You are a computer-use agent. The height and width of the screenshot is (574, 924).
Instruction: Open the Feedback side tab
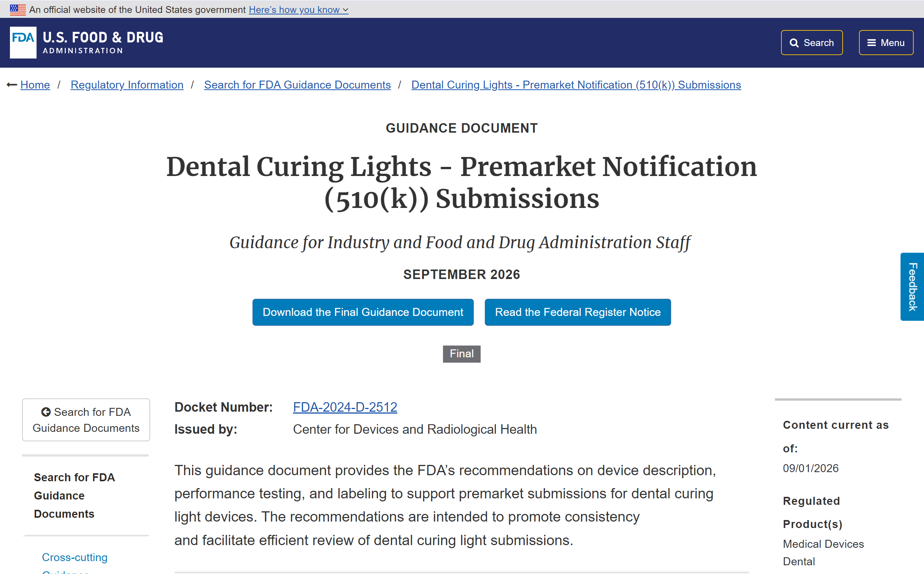(912, 287)
